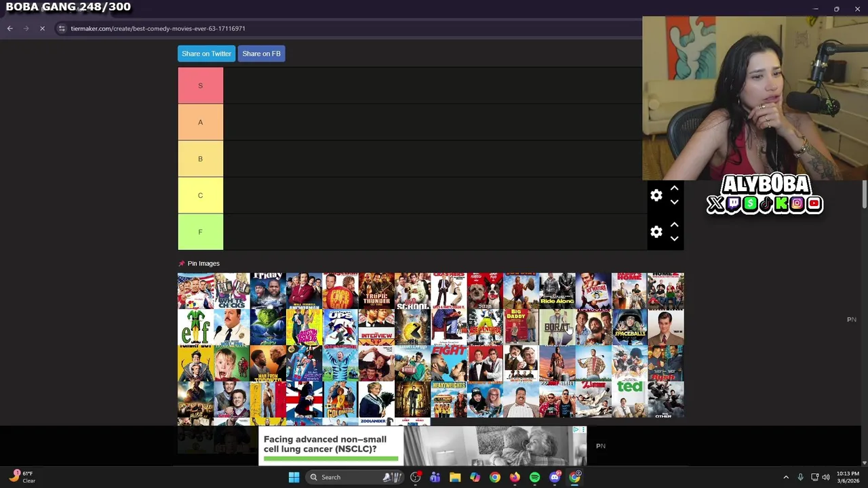The width and height of the screenshot is (868, 488).
Task: Move tier C row up with arrow
Action: [x=674, y=188]
